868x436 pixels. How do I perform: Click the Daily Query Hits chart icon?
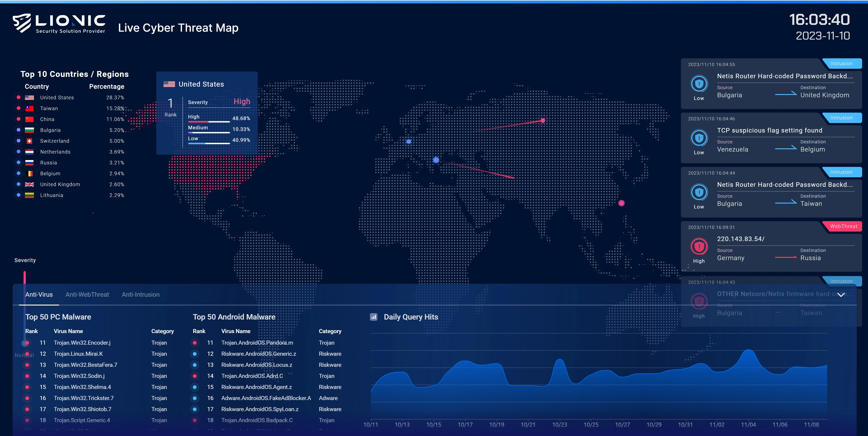(x=373, y=317)
